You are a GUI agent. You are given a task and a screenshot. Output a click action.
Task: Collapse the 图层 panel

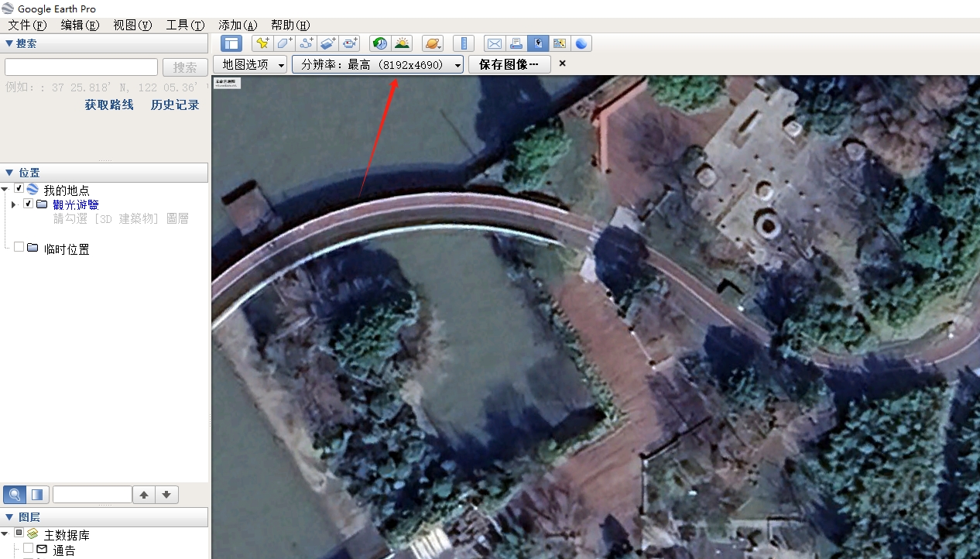pos(9,517)
